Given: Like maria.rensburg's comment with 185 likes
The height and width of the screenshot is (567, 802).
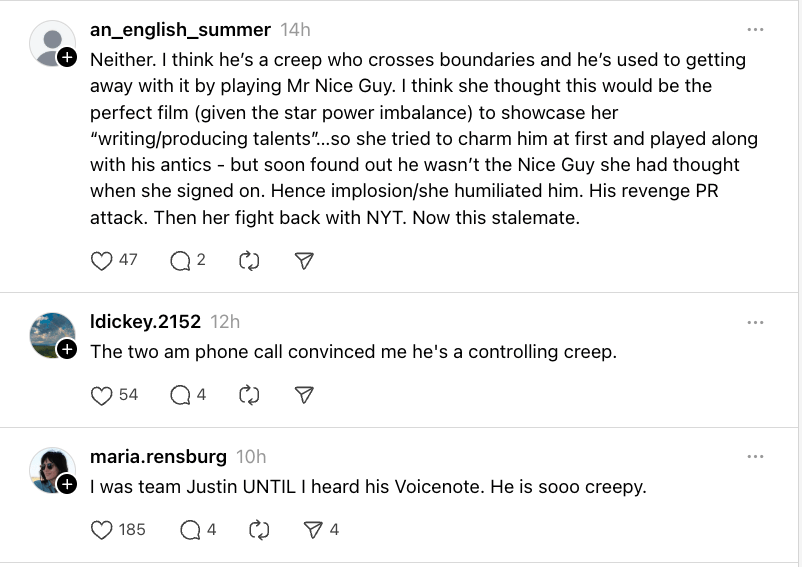Looking at the screenshot, I should click(x=101, y=530).
